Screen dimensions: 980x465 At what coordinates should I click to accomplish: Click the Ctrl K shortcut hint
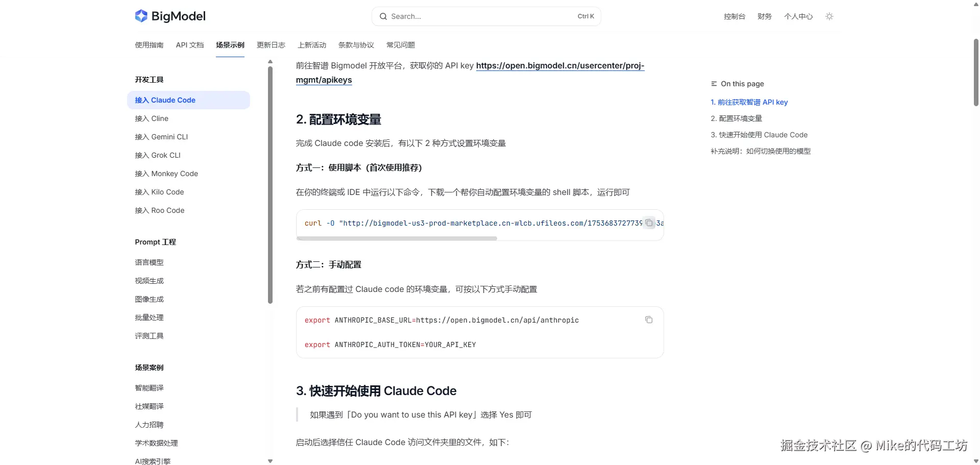coord(586,16)
